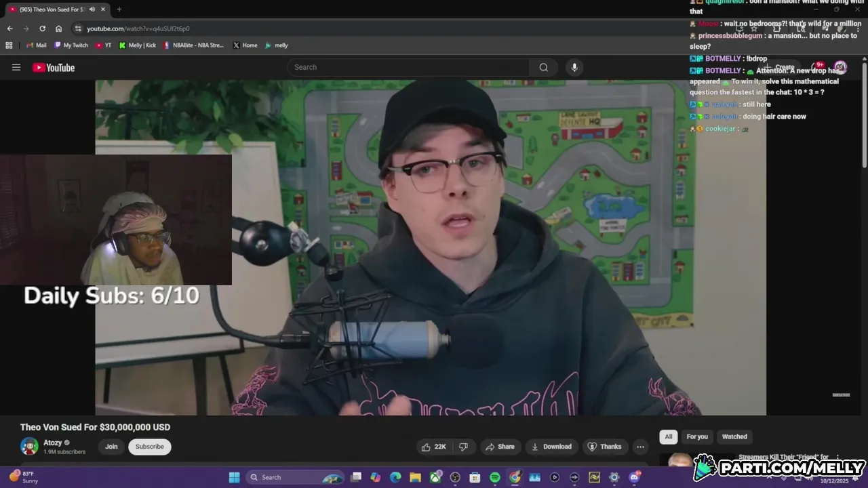Image resolution: width=868 pixels, height=488 pixels.
Task: Open YouTube Create button
Action: [x=781, y=67]
